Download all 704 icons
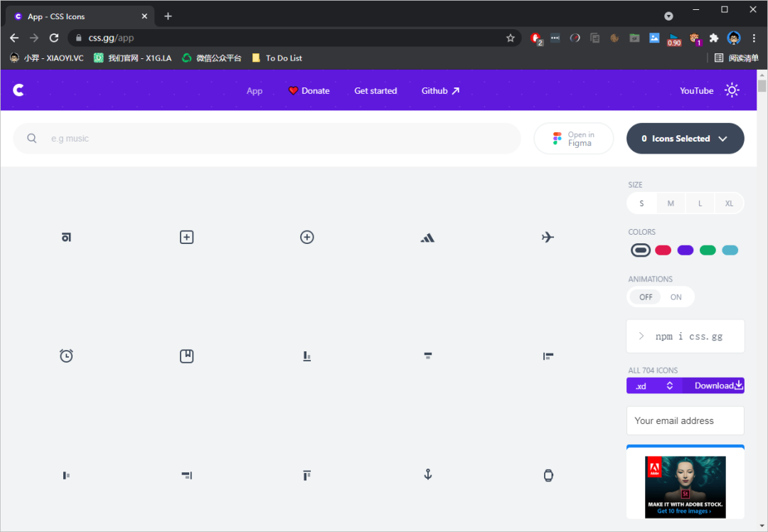Viewport: 768px width, 532px height. click(714, 385)
